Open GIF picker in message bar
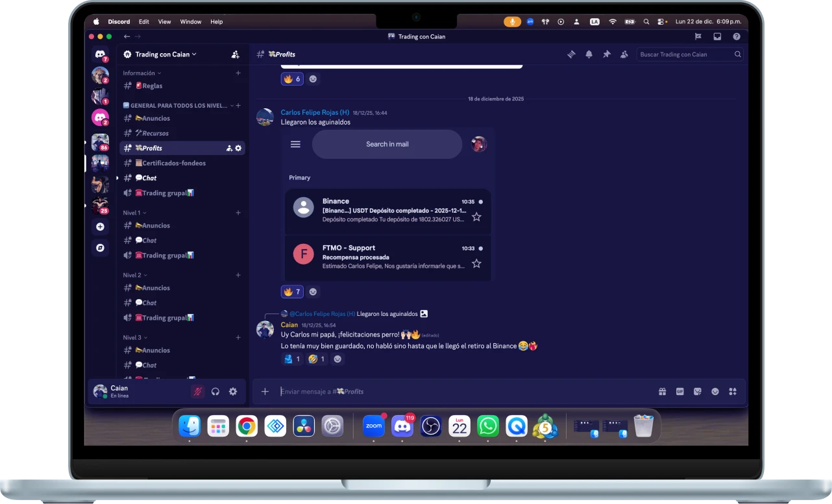 pyautogui.click(x=679, y=391)
